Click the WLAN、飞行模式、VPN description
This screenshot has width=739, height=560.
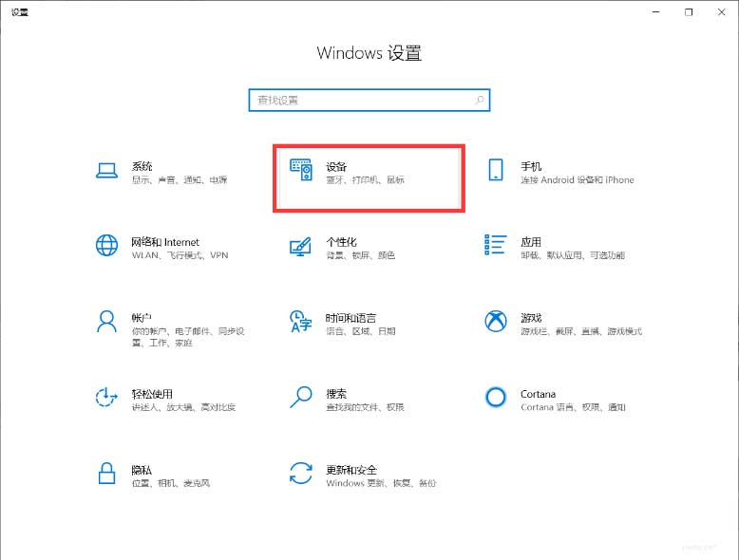[180, 255]
